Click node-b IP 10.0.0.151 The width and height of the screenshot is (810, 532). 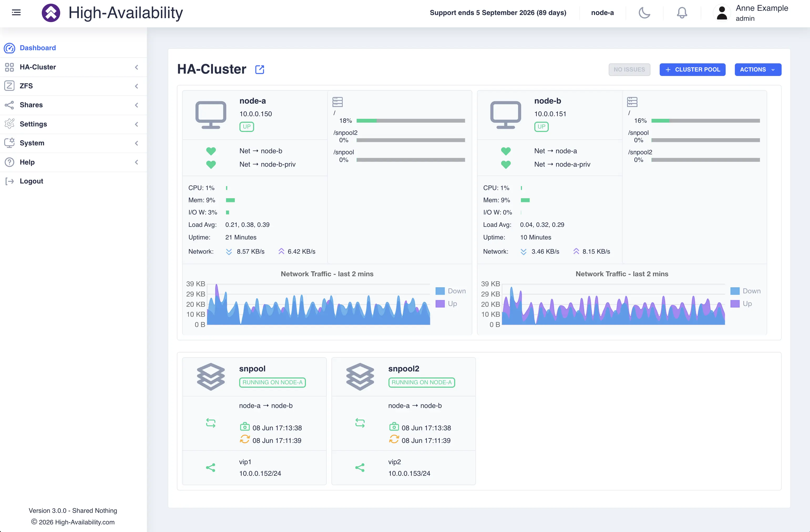click(550, 114)
